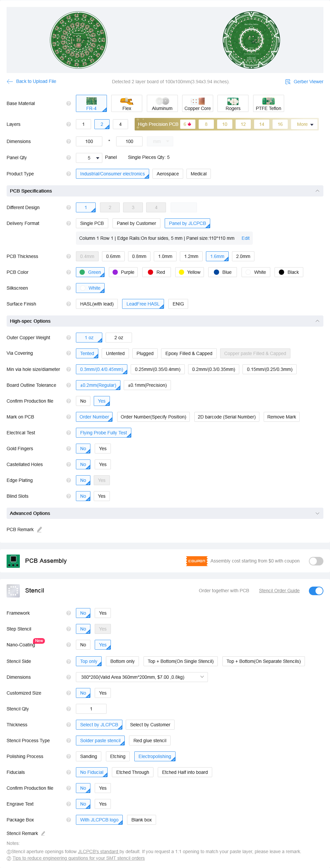This screenshot has width=330, height=868.
Task: Select 6 layer High Precision PCB
Action: (187, 124)
